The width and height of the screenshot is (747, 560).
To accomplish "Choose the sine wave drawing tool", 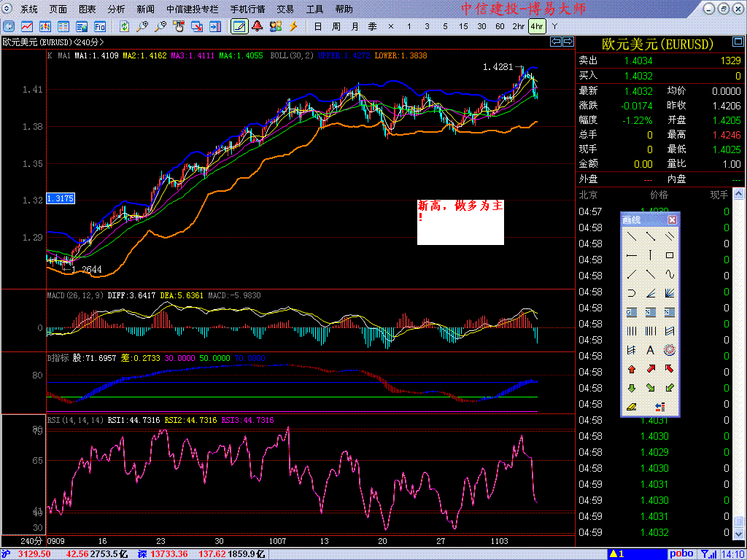I will click(x=670, y=274).
